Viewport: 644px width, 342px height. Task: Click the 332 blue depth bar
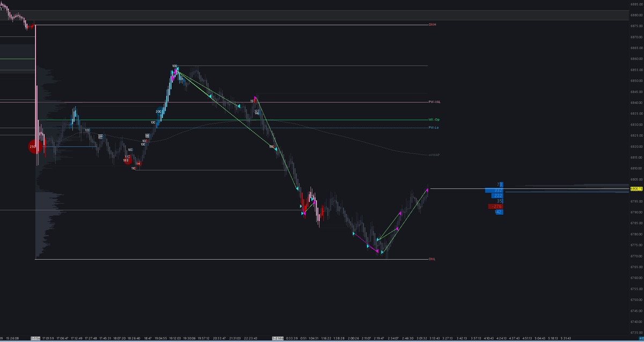tap(493, 190)
